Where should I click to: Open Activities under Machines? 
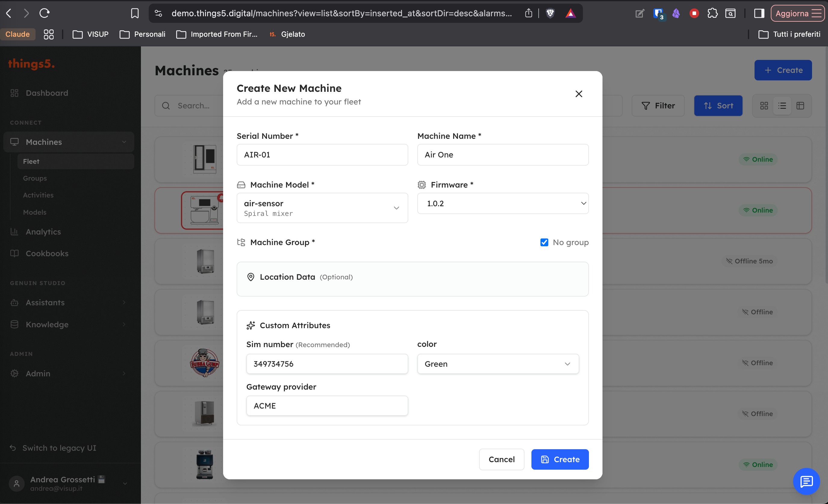tap(38, 195)
